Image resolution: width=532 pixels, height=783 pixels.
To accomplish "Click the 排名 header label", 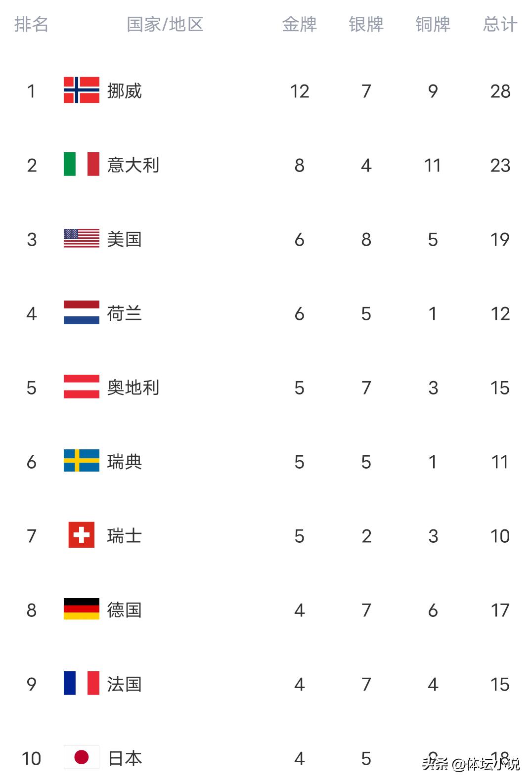I will [31, 24].
